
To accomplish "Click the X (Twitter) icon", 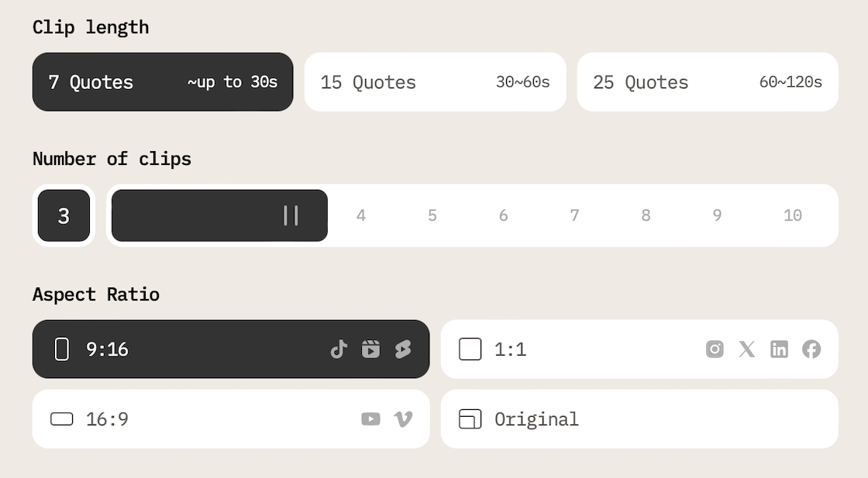I will (x=747, y=349).
